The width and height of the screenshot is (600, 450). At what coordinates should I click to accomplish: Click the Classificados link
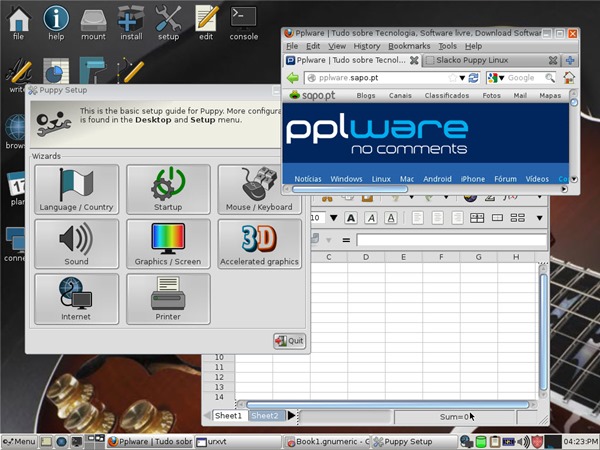coord(447,95)
